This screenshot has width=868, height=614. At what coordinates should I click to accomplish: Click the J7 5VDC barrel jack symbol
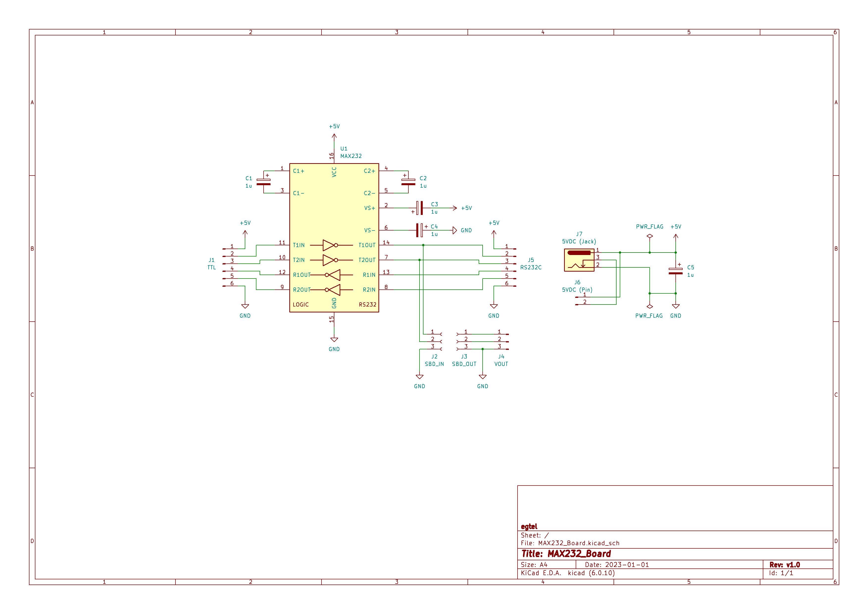coord(579,260)
